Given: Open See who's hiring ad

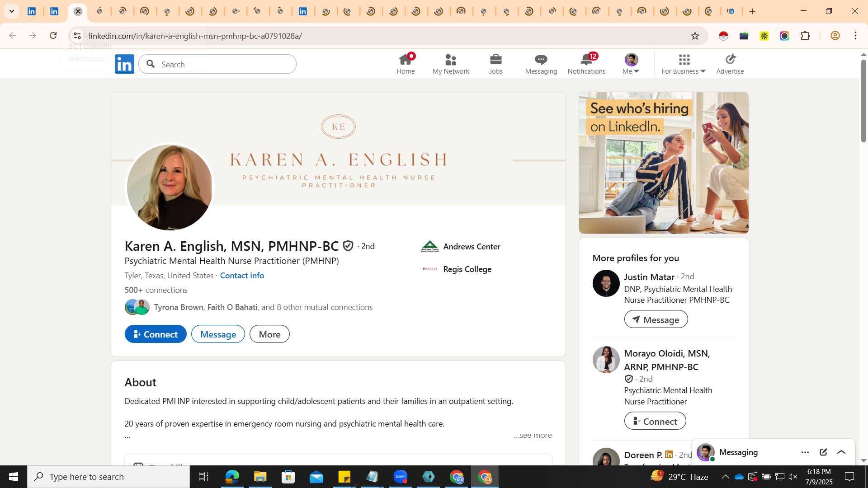Looking at the screenshot, I should tap(664, 163).
